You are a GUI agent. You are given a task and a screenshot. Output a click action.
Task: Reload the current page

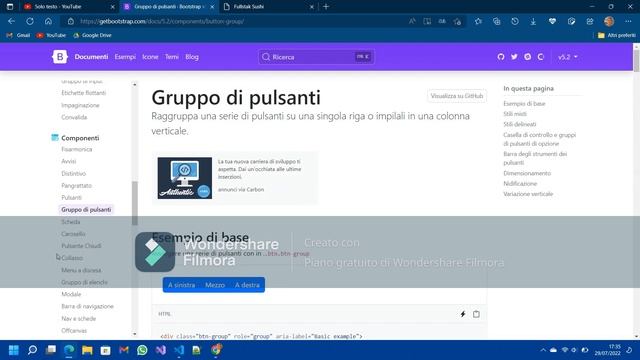pyautogui.click(x=30, y=21)
